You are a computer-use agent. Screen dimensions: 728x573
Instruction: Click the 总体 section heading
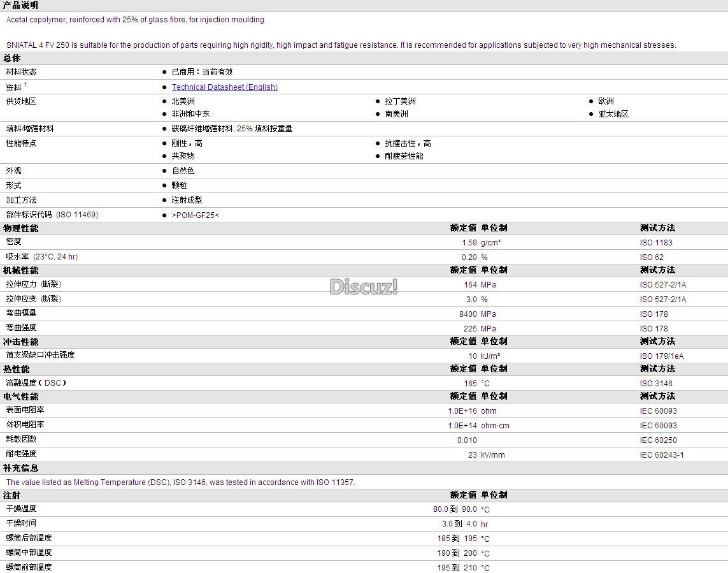coord(11,58)
